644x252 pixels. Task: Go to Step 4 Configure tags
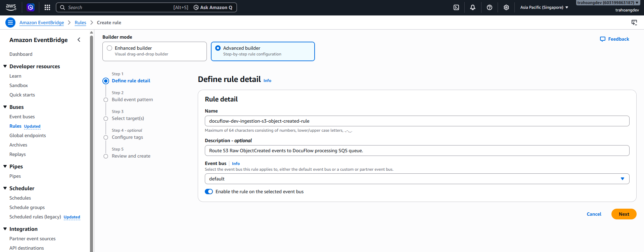click(128, 137)
